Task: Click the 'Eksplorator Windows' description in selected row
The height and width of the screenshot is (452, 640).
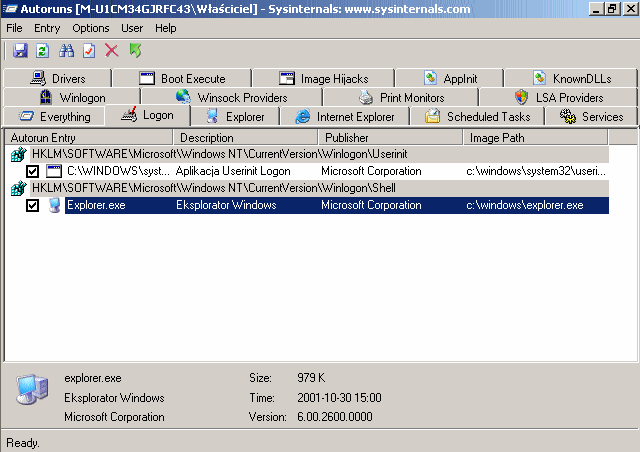Action: point(226,205)
